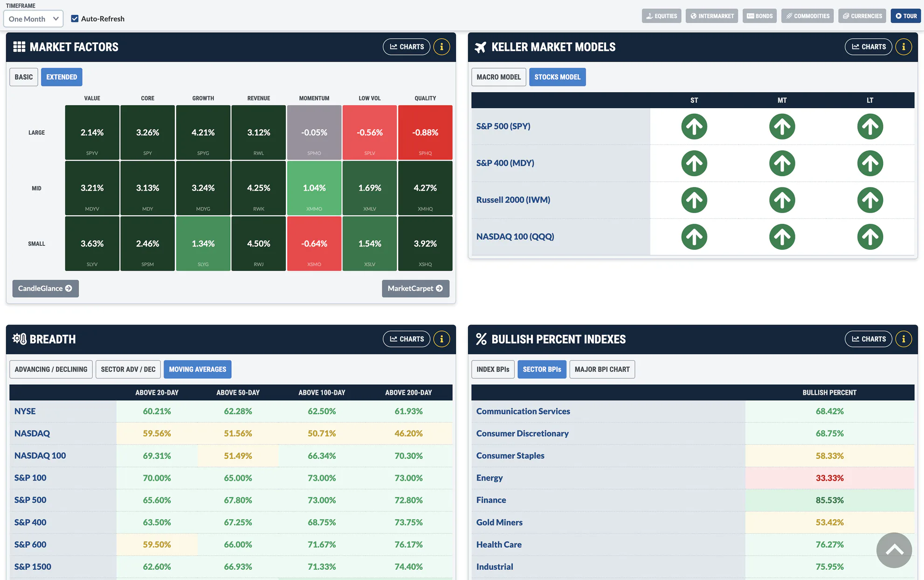This screenshot has height=580, width=924.
Task: Switch to Macro Model tab
Action: (x=498, y=77)
